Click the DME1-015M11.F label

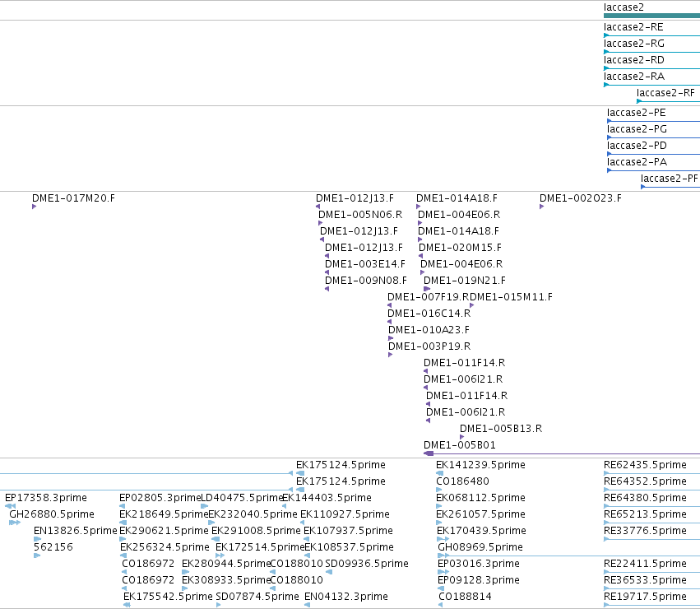pos(511,297)
